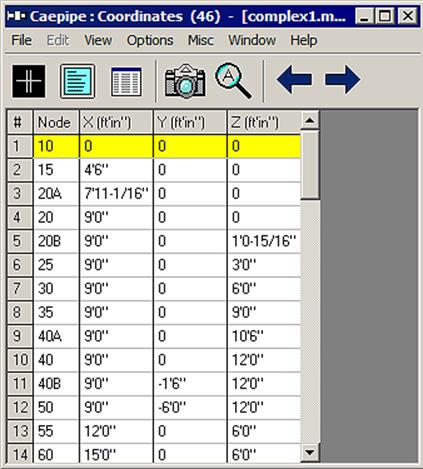Open the layout window text icon

(x=78, y=81)
